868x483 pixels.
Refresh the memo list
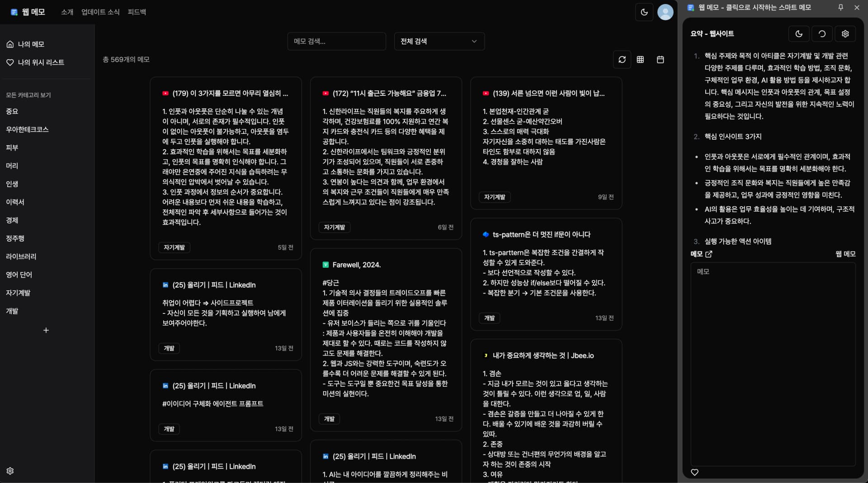click(x=622, y=60)
